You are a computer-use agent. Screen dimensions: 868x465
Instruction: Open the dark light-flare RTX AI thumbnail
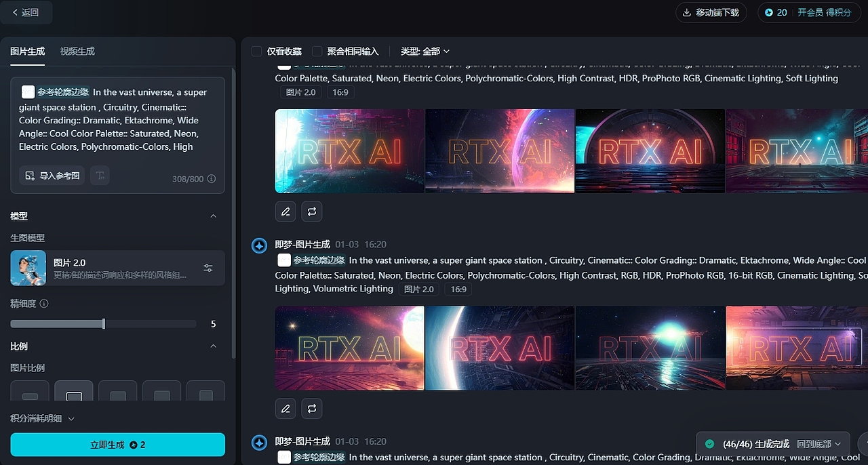[x=650, y=348]
